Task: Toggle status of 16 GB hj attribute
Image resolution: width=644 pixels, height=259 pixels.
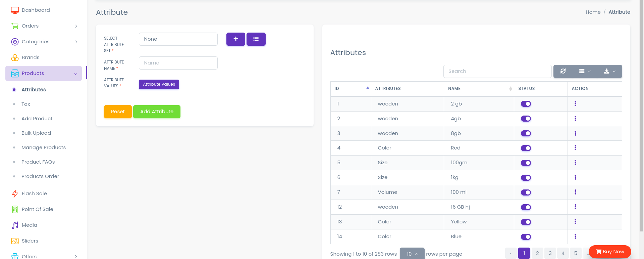Action: (526, 207)
